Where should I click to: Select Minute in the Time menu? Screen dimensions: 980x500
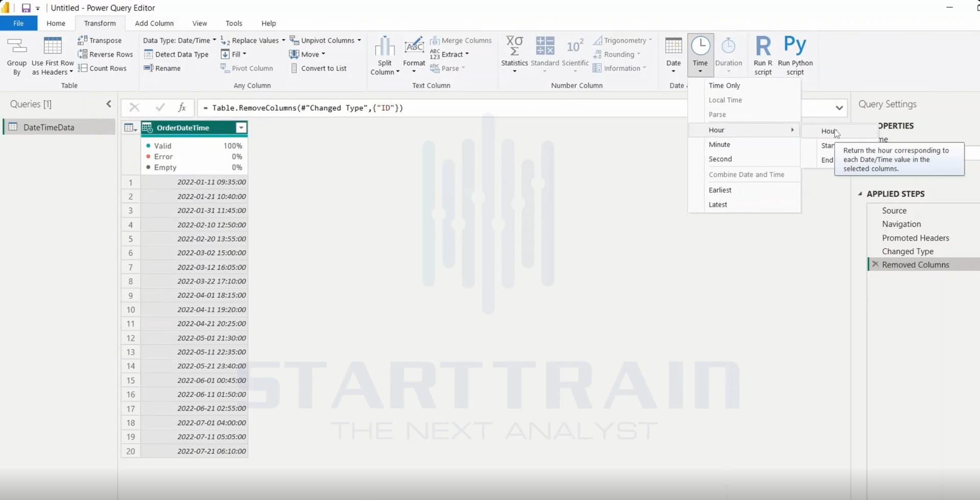click(x=744, y=145)
